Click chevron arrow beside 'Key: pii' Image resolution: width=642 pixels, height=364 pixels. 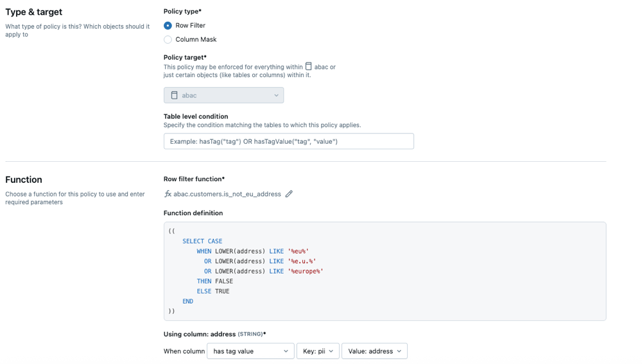click(x=331, y=351)
